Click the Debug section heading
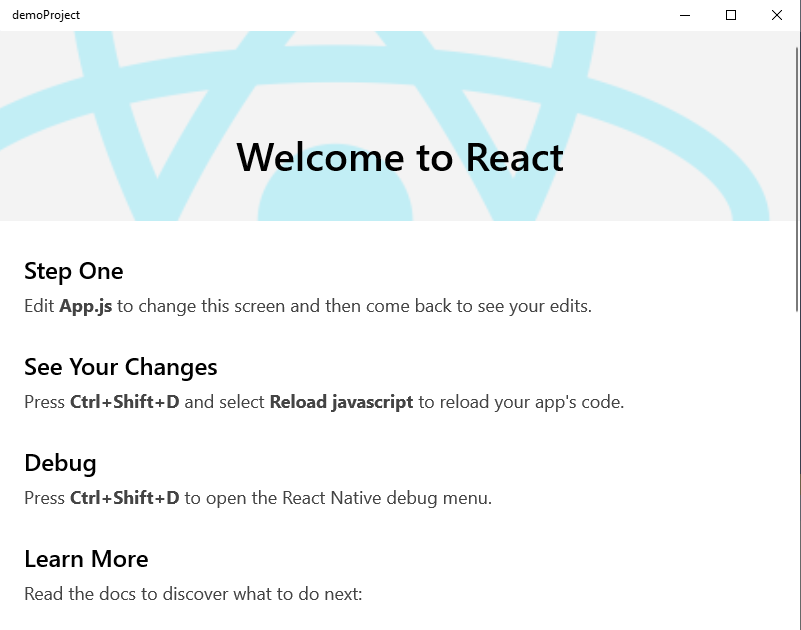This screenshot has width=801, height=630. pos(60,463)
